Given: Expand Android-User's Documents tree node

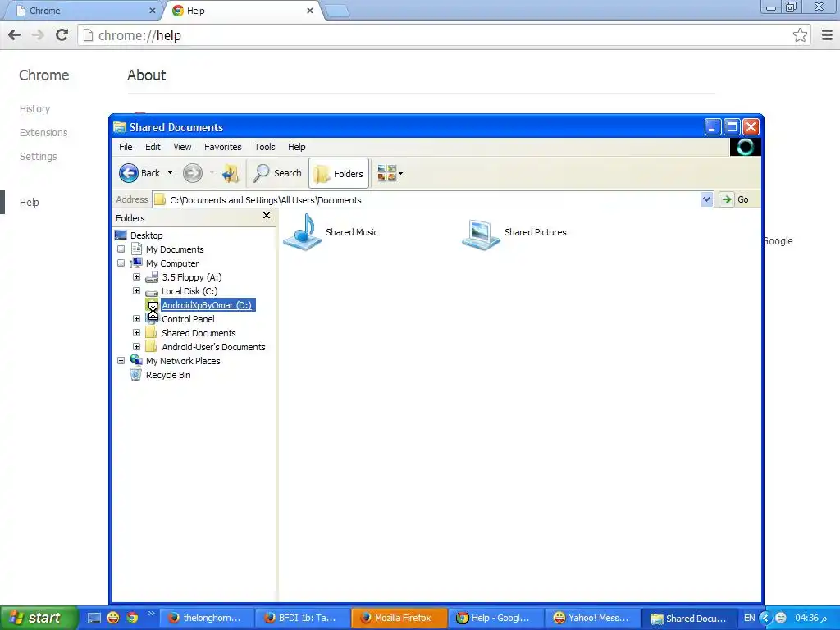Looking at the screenshot, I should point(137,347).
